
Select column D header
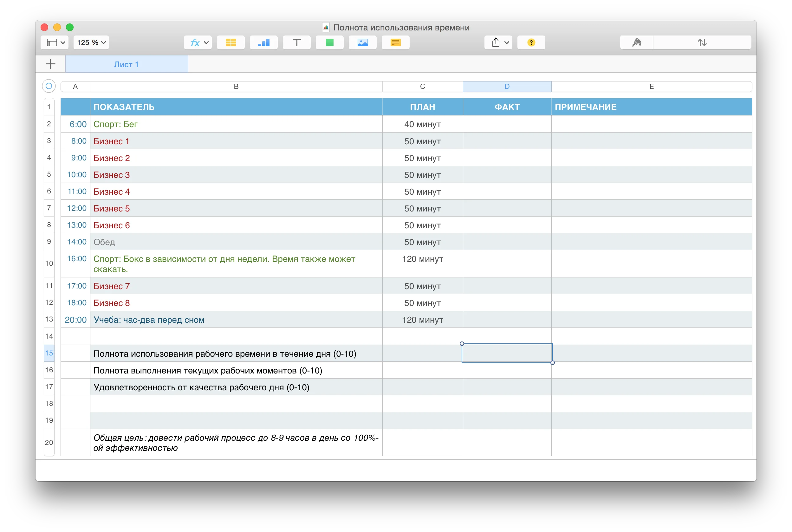click(507, 87)
